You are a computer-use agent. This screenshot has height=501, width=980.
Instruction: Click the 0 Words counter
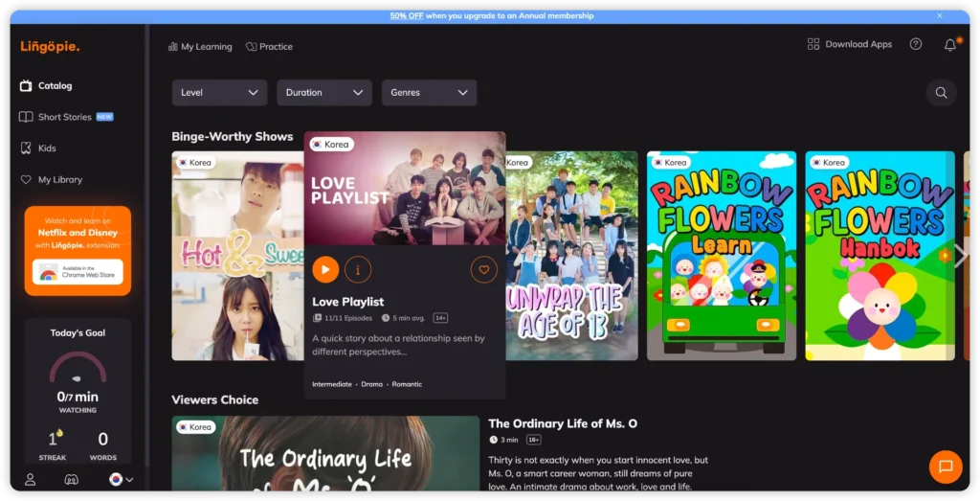click(103, 445)
